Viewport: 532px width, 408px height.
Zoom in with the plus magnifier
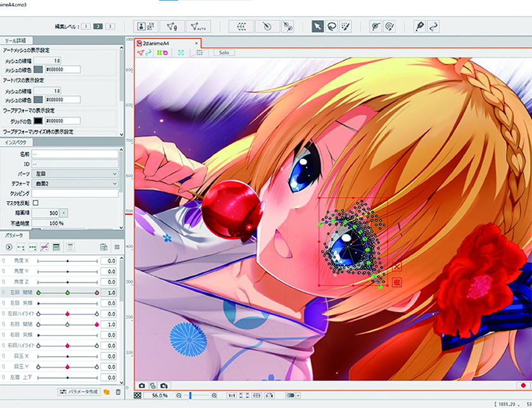[x=215, y=395]
